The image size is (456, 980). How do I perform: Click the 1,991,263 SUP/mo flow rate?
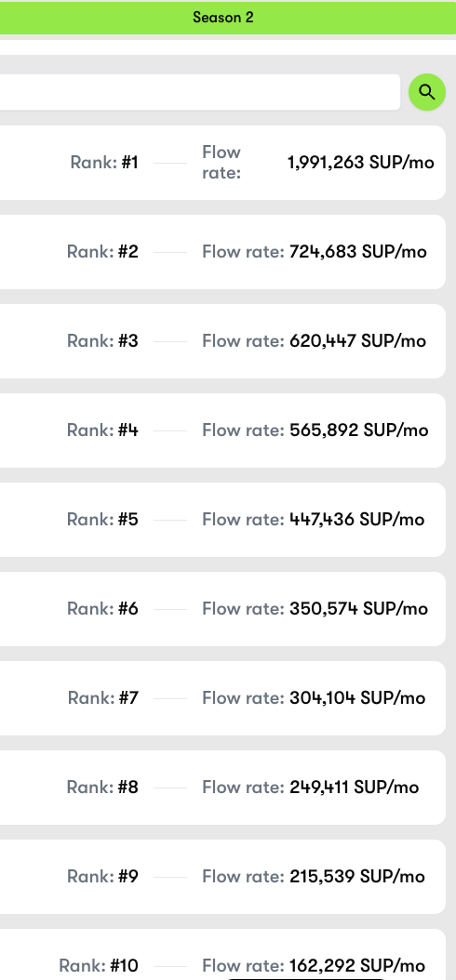point(361,163)
